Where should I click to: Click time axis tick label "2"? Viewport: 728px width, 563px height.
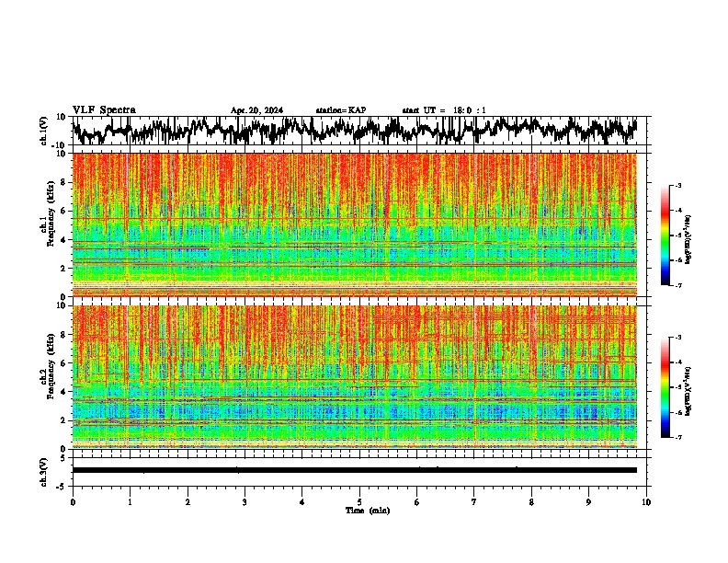click(188, 502)
